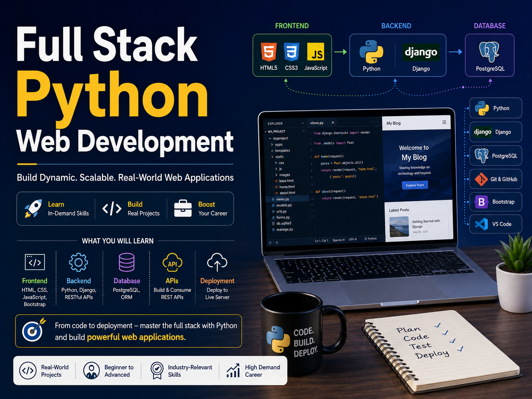Click the purple Bootstrap B icon

click(x=481, y=202)
